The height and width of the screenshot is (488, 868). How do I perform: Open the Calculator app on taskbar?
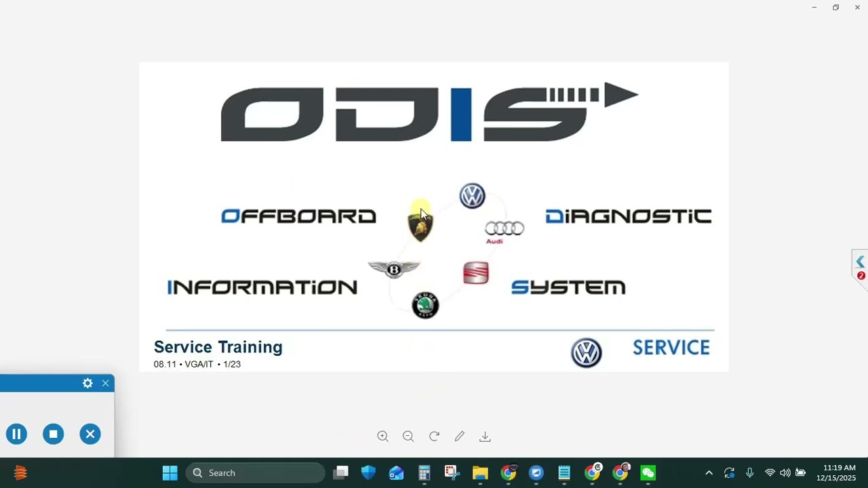point(425,473)
